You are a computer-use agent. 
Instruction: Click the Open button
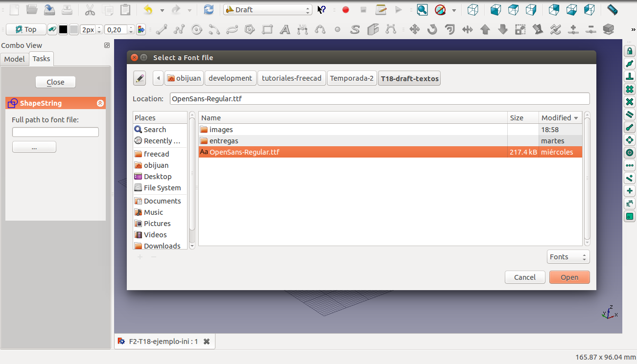pos(569,277)
